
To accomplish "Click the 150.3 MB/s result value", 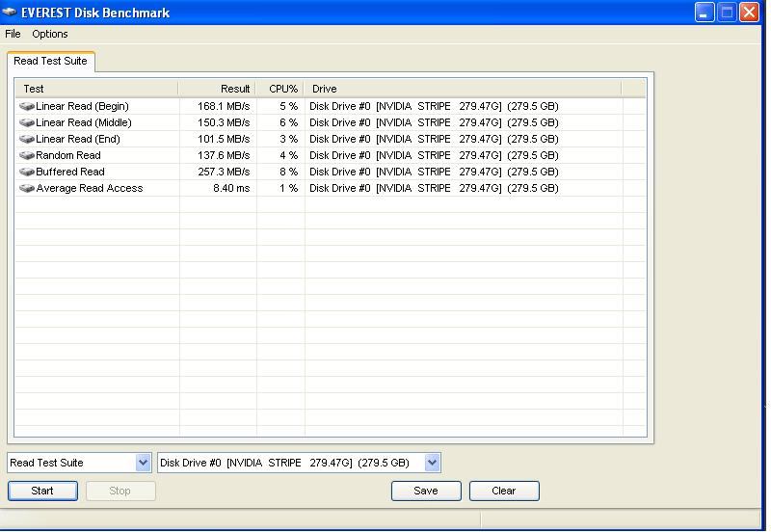I will (x=224, y=122).
